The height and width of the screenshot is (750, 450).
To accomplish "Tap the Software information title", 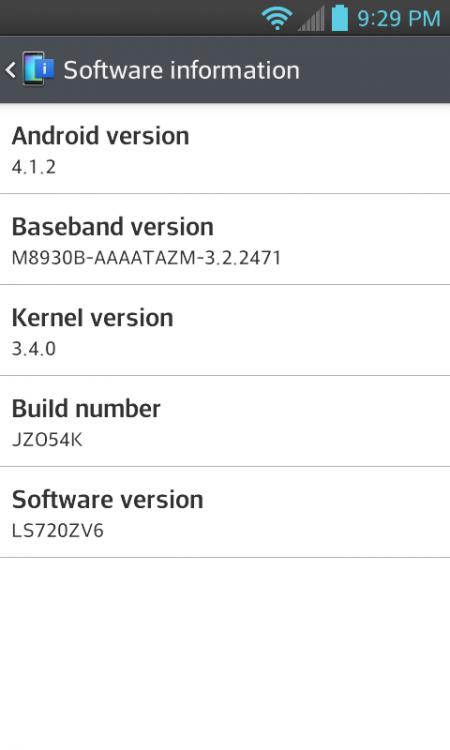I will click(x=182, y=70).
